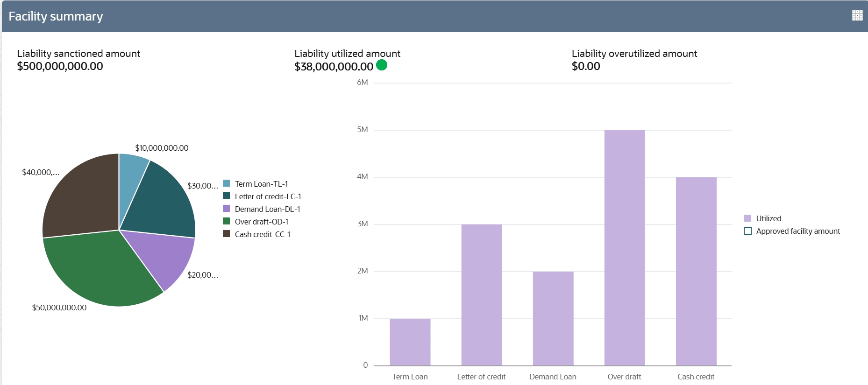Screen dimensions: 868x385
Task: Click the Over draft-OD-1 legend swatch
Action: 227,221
